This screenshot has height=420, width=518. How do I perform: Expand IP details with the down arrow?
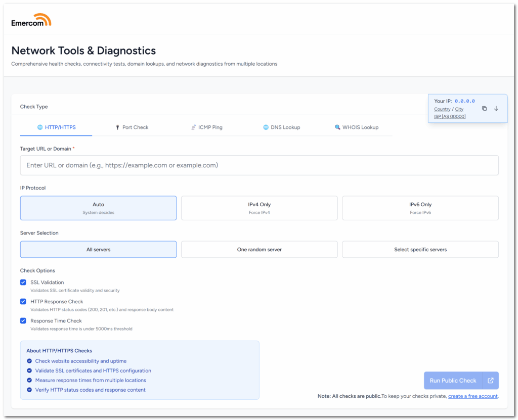(x=496, y=109)
